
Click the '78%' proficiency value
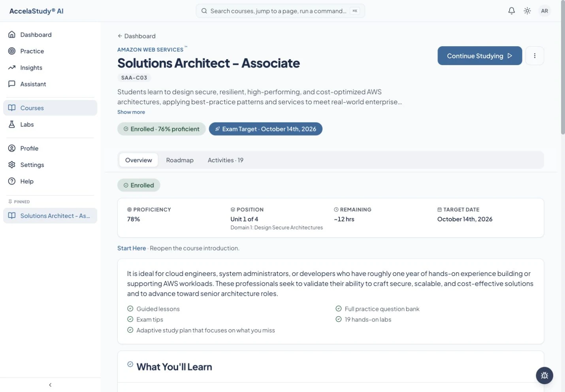pos(134,219)
